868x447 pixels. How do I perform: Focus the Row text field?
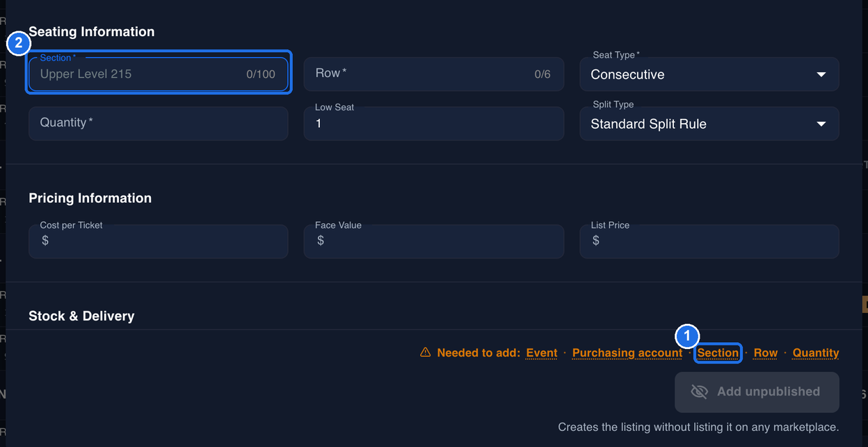(x=433, y=74)
